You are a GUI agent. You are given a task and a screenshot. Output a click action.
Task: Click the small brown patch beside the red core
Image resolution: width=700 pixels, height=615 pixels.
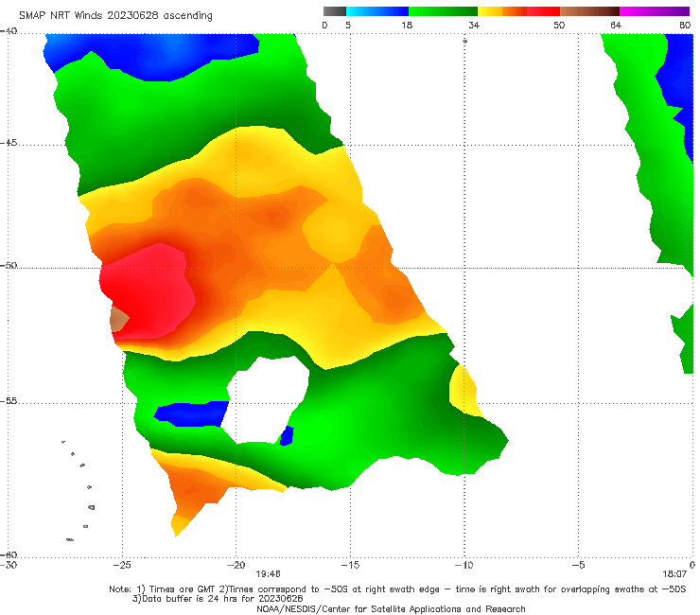(x=119, y=319)
